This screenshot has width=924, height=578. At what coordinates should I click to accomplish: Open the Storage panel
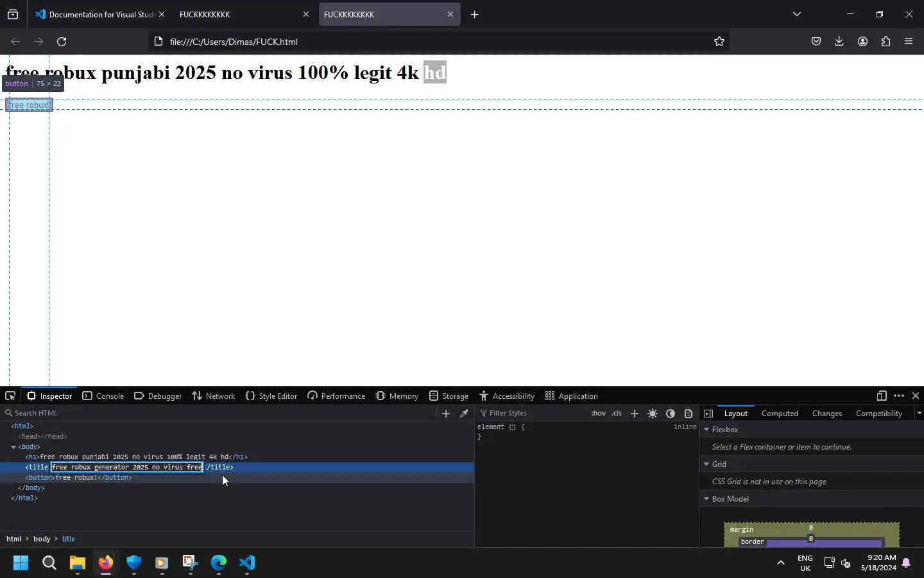(449, 396)
